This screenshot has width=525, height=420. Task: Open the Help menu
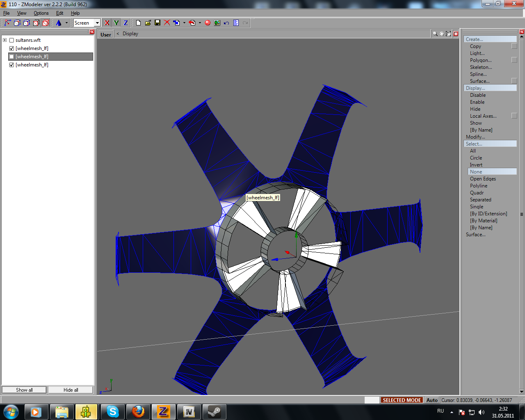click(x=75, y=13)
